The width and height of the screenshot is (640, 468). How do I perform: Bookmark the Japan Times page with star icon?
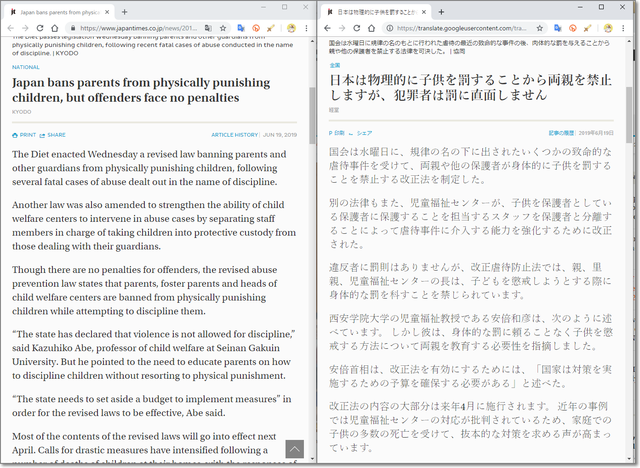tap(223, 28)
